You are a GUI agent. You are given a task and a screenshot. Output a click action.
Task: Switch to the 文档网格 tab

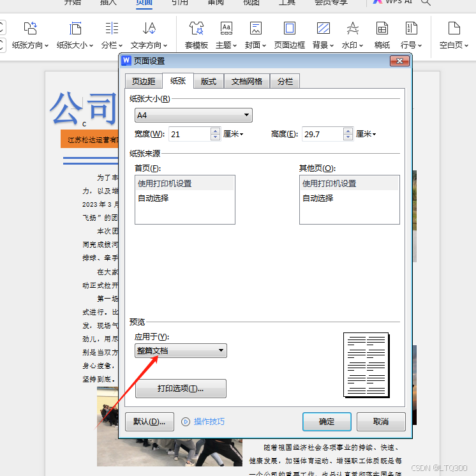246,81
